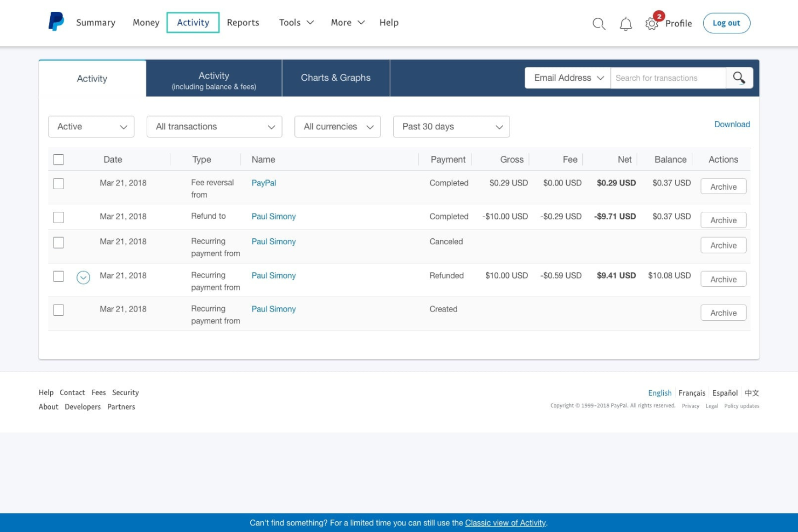
Task: Open the Reports menu item
Action: tap(243, 22)
